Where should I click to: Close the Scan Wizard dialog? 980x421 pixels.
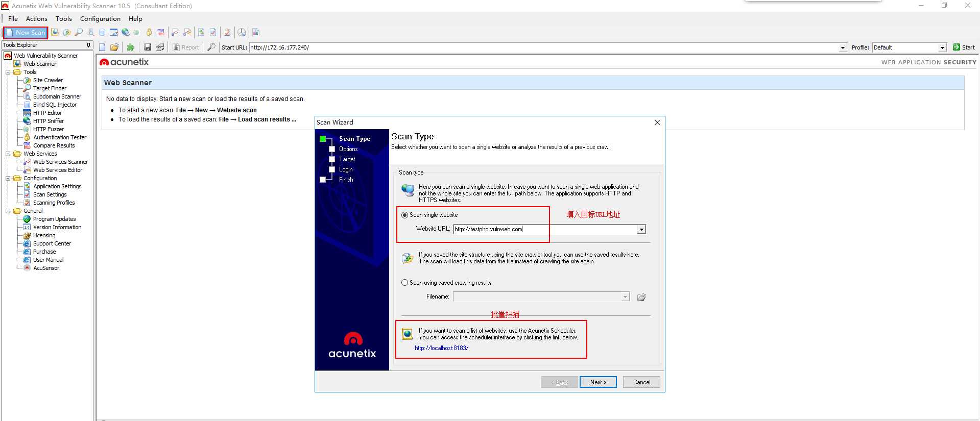(x=657, y=122)
